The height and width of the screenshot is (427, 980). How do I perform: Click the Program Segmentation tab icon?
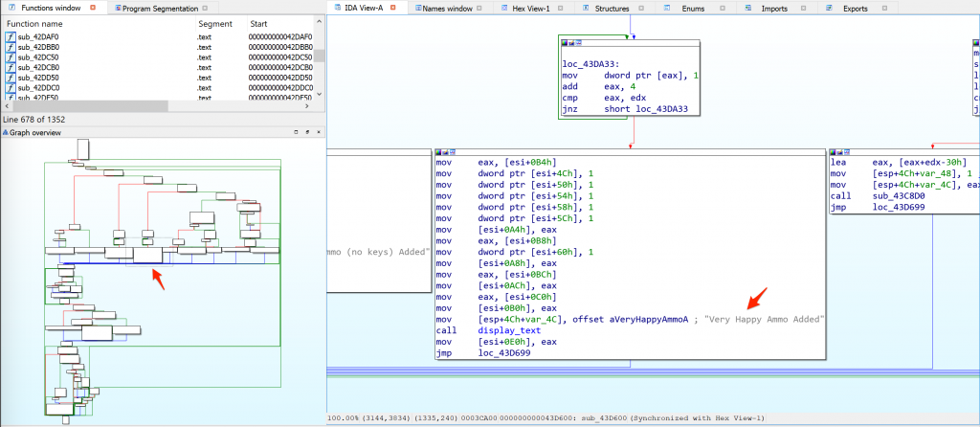117,8
